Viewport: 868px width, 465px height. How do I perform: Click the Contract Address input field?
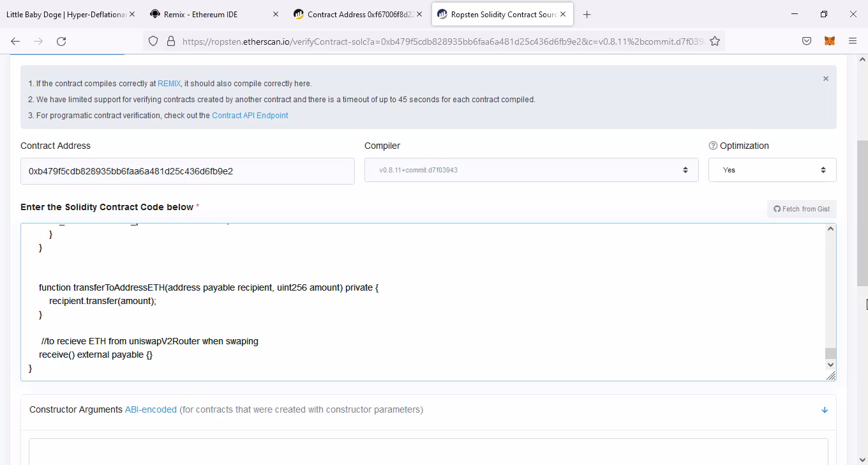(x=187, y=171)
